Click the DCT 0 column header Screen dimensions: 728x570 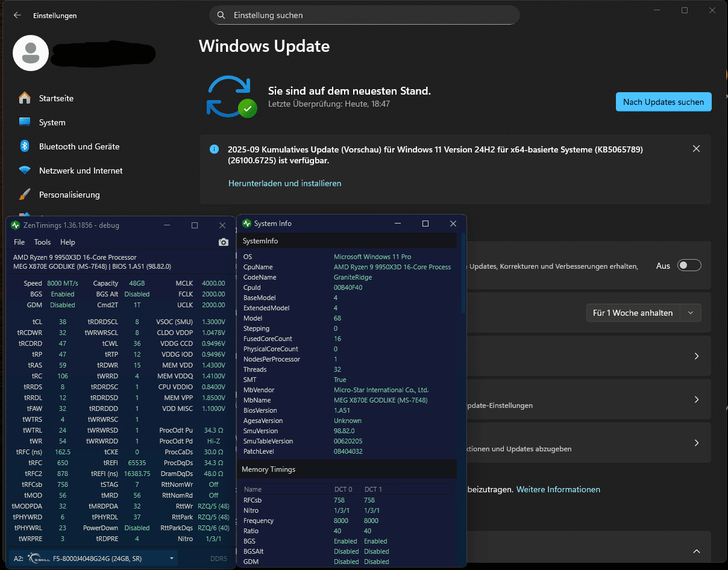pyautogui.click(x=344, y=489)
